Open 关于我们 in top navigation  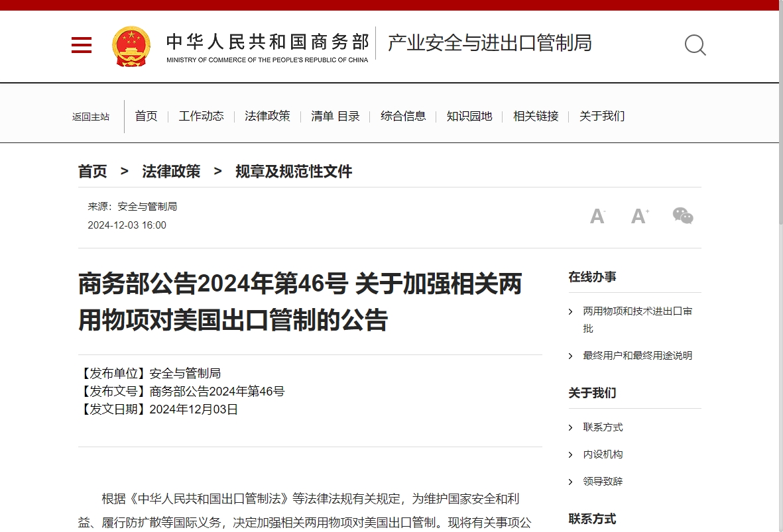pos(602,116)
